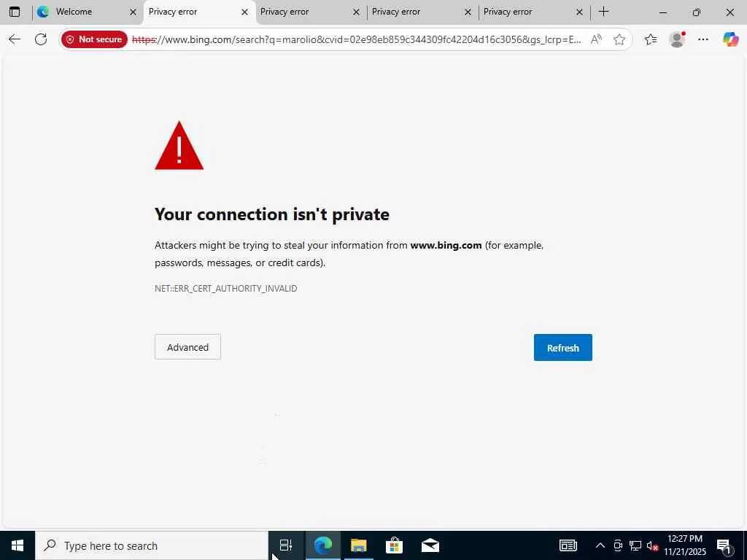Viewport: 747px width, 560px height.
Task: Click the bold www.bing.com text
Action: tap(446, 245)
